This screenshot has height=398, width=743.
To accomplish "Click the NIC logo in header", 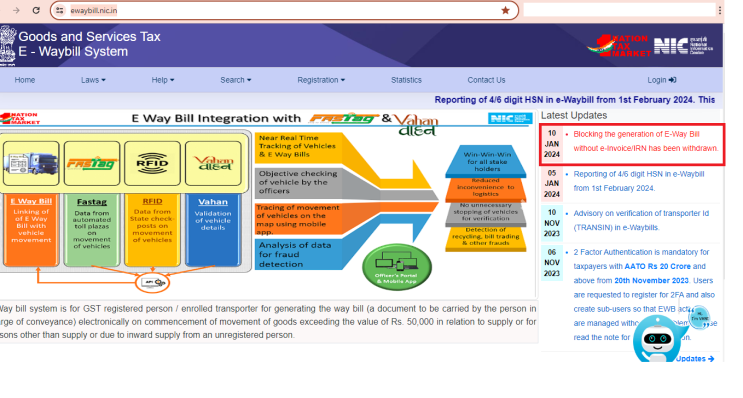I will tap(684, 46).
